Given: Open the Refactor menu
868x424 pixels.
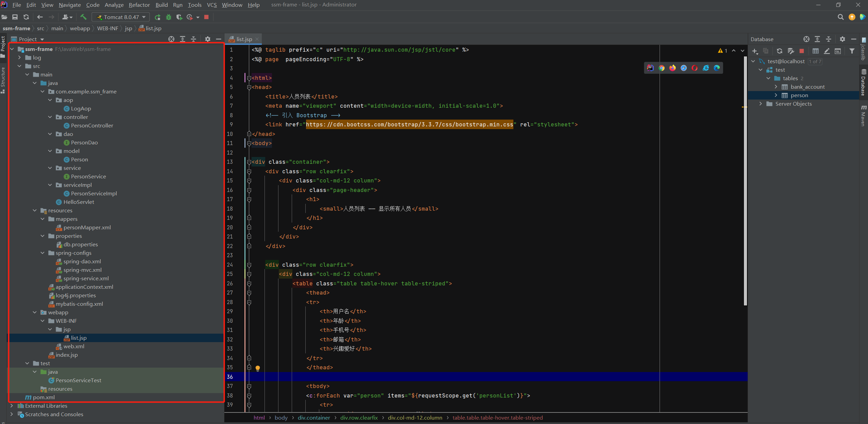Looking at the screenshot, I should pyautogui.click(x=139, y=5).
